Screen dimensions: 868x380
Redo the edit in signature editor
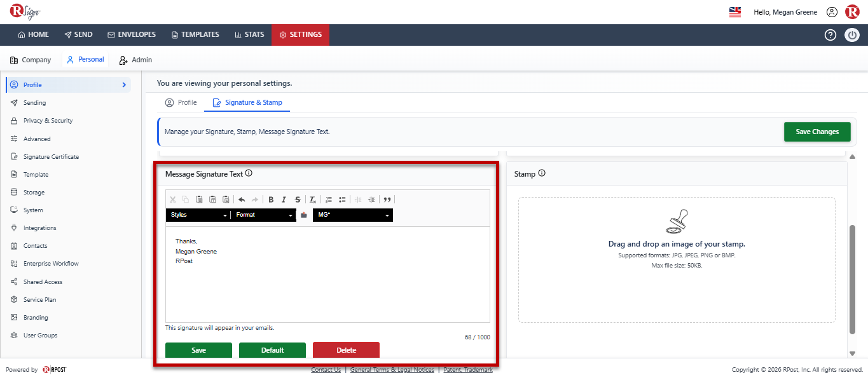coord(255,200)
